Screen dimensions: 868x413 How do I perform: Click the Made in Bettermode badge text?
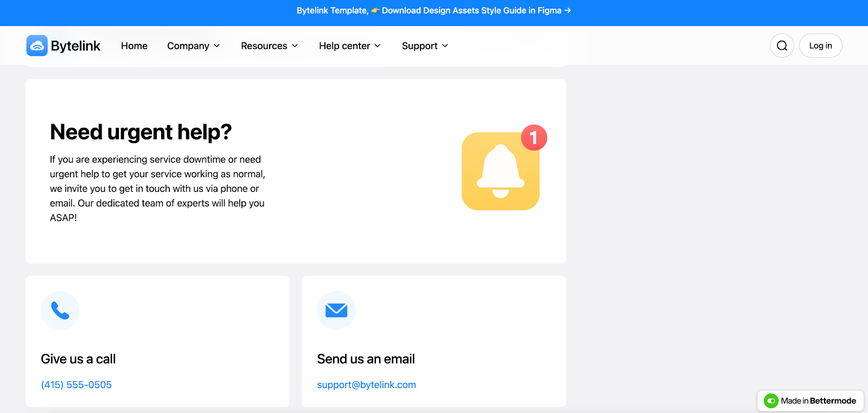(819, 401)
